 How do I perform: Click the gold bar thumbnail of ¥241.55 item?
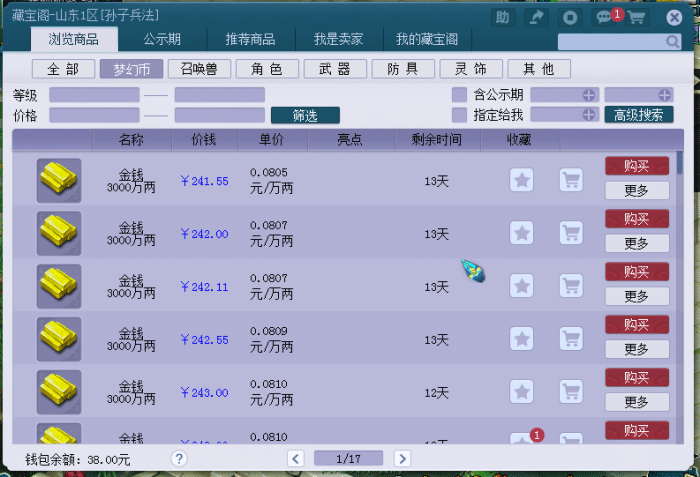click(x=59, y=180)
